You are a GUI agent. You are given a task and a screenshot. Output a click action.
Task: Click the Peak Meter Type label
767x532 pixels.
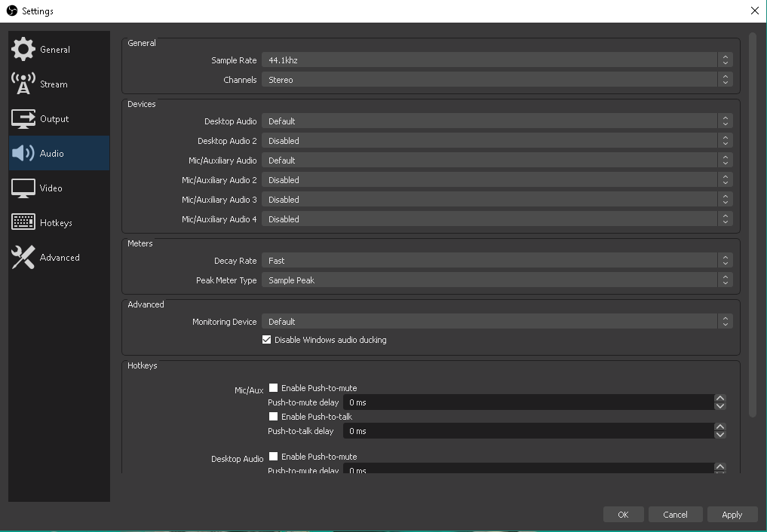coord(226,280)
